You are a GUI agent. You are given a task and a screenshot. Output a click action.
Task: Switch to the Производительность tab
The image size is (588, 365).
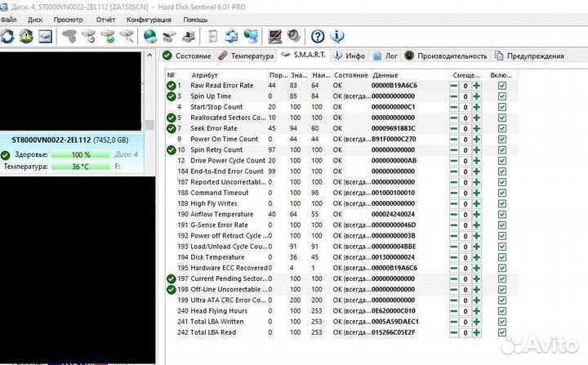tap(446, 56)
